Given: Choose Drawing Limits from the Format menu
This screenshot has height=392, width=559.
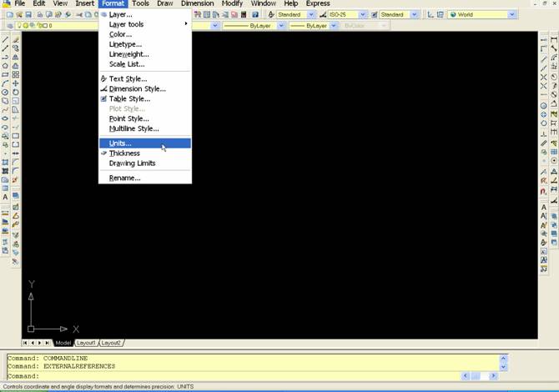Looking at the screenshot, I should [145, 163].
